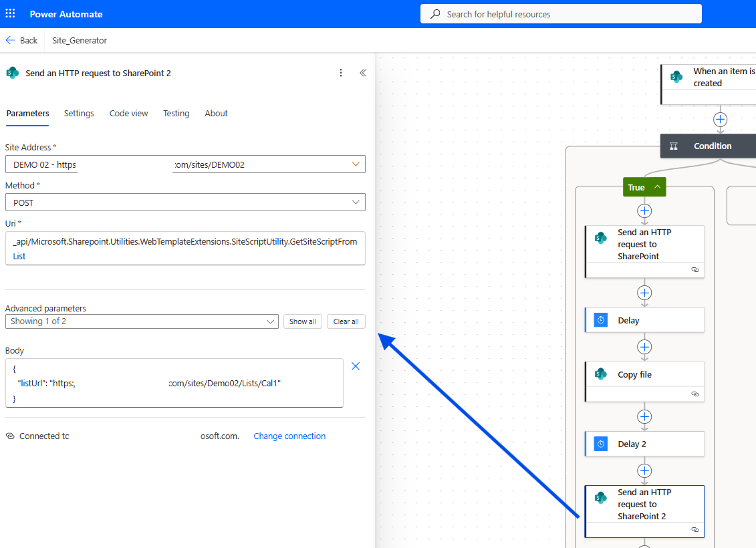
Task: Click the Show all button
Action: click(302, 321)
